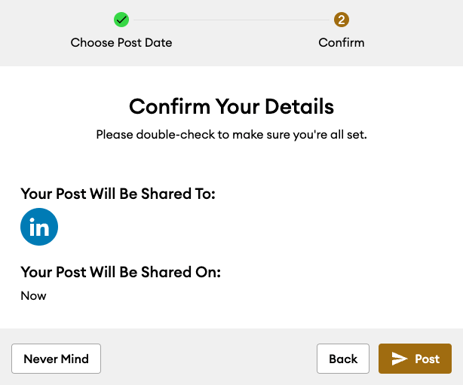The width and height of the screenshot is (463, 385).
Task: Select the Confirm step label
Action: click(x=341, y=43)
